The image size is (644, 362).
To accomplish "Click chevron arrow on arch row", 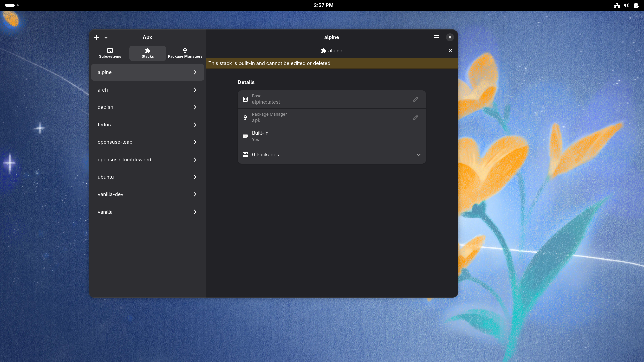I will coord(195,90).
